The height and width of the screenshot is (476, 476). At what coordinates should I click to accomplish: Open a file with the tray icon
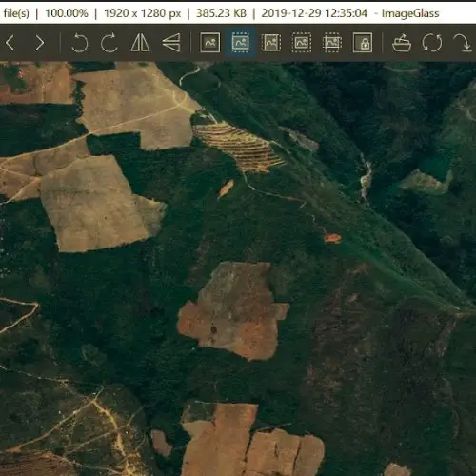[x=402, y=43]
